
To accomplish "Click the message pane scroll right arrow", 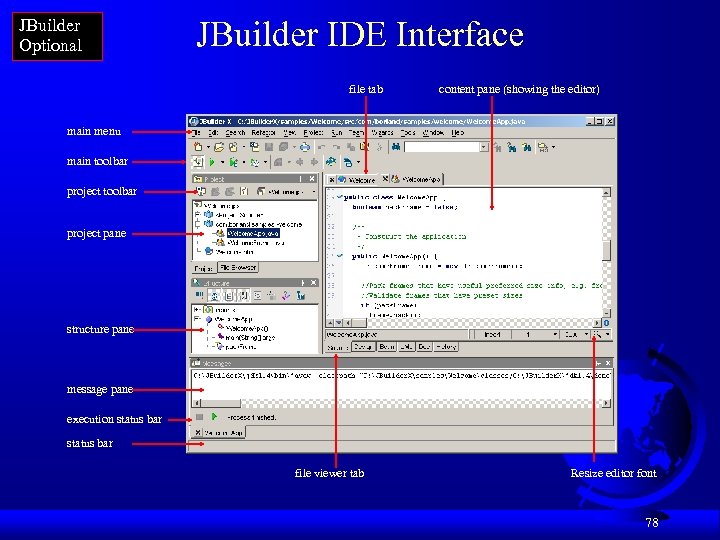I will click(x=607, y=403).
